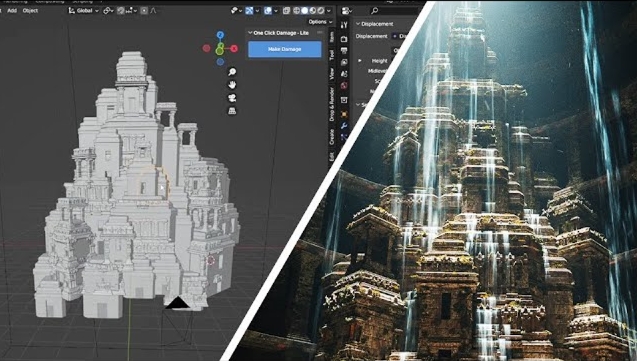Open the Add menu in viewport header

pos(12,11)
